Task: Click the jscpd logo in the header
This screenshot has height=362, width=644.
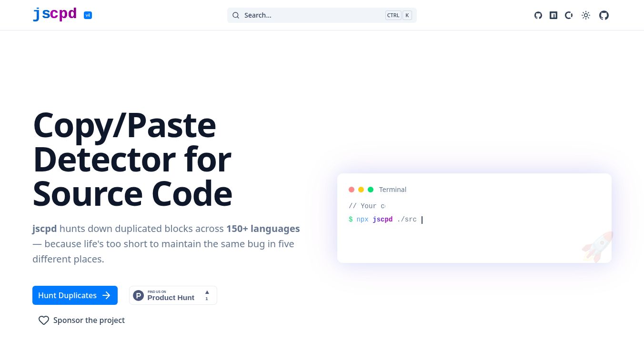Action: coord(55,14)
